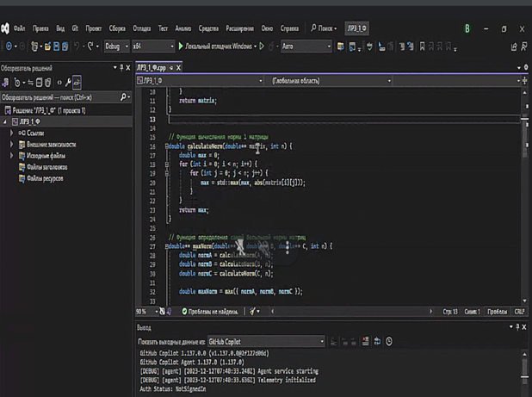The height and width of the screenshot is (397, 532).
Task: Toggle the preview selected items button in Solution Explorer
Action: [77, 83]
